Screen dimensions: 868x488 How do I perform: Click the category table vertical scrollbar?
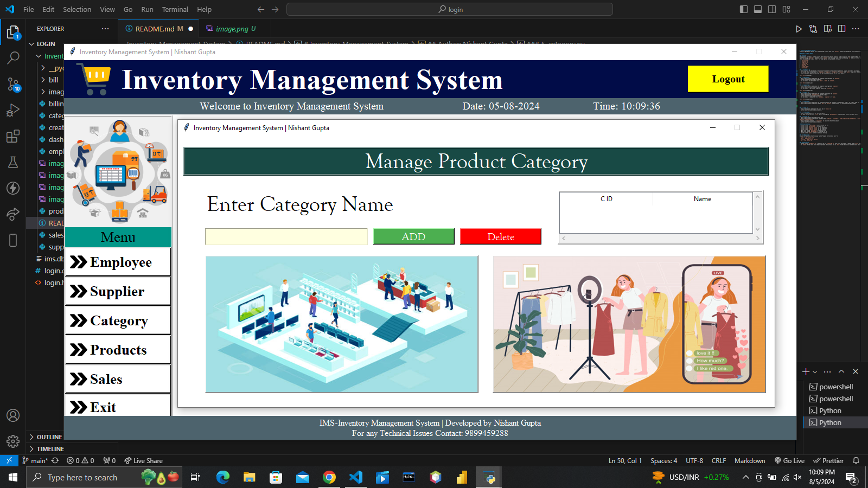click(x=758, y=213)
